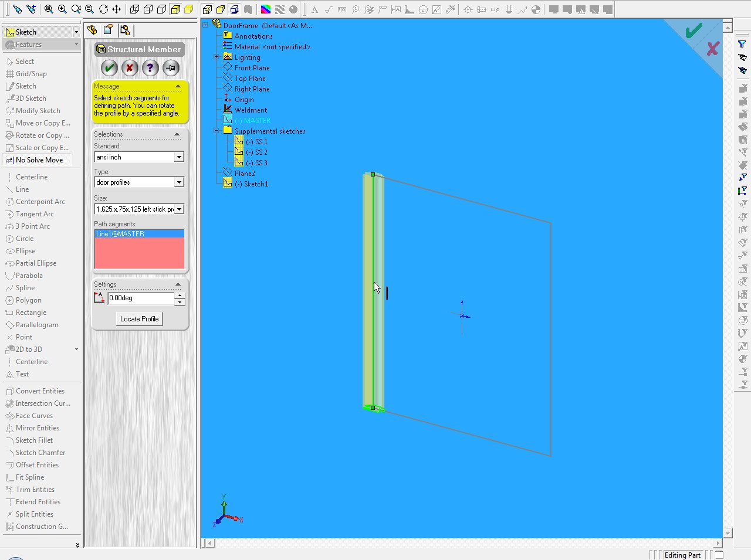Open the Type dropdown showing door profiles

[x=179, y=182]
